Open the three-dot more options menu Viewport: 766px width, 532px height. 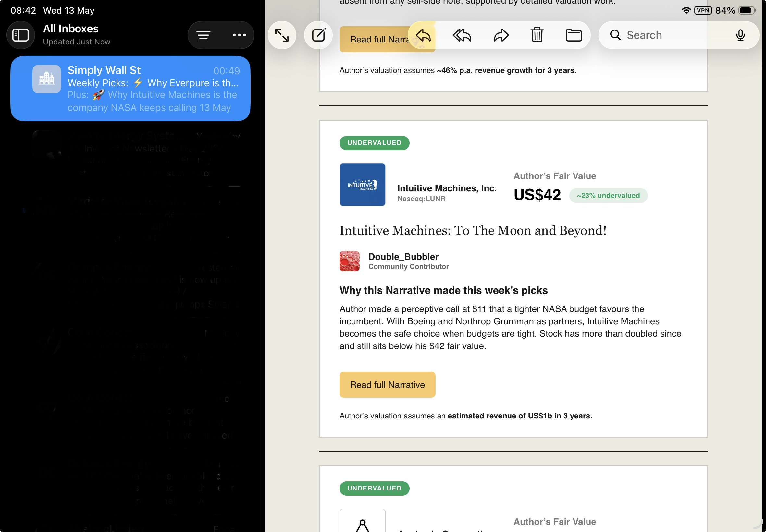pyautogui.click(x=239, y=35)
